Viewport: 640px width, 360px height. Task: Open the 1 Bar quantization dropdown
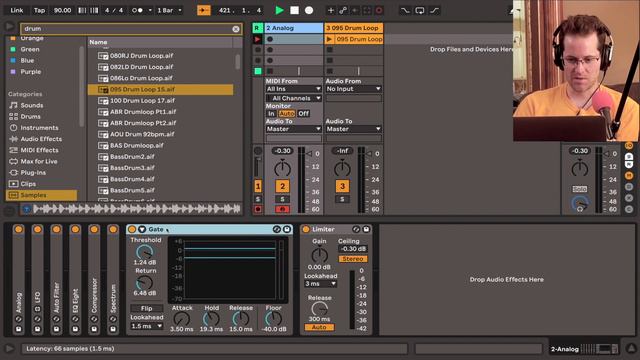tap(169, 10)
